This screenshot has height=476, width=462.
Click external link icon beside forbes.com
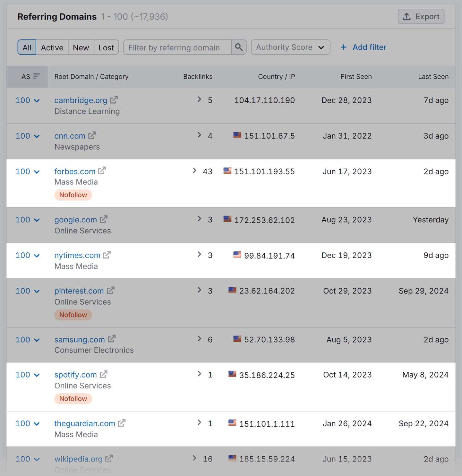(102, 171)
